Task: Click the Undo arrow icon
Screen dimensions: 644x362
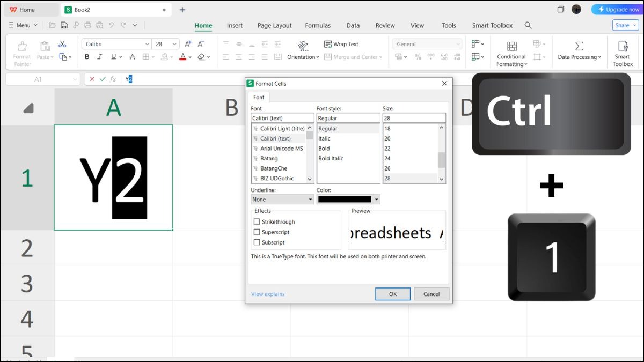Action: point(111,25)
